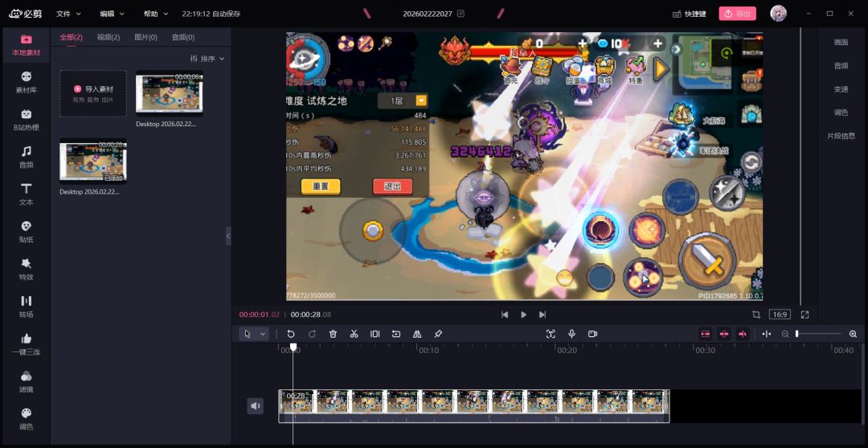The width and height of the screenshot is (868, 448).
Task: Click the reverse playback icon
Action: pyautogui.click(x=395, y=334)
